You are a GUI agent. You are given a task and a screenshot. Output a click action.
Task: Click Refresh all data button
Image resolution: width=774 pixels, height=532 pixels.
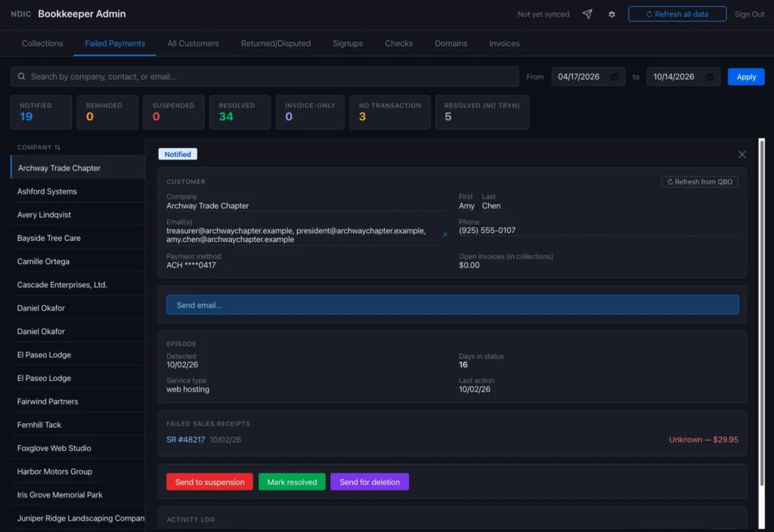click(x=676, y=14)
